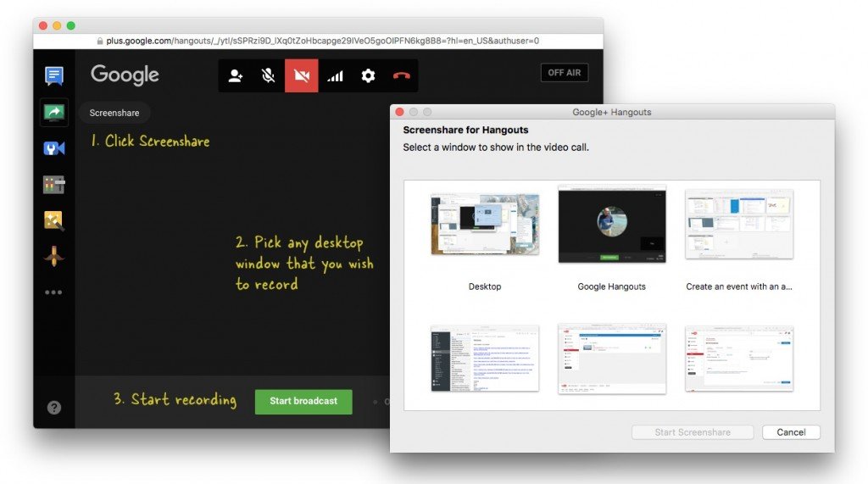Click the Start Screenshare button
This screenshot has height=484, width=868.
coord(693,432)
